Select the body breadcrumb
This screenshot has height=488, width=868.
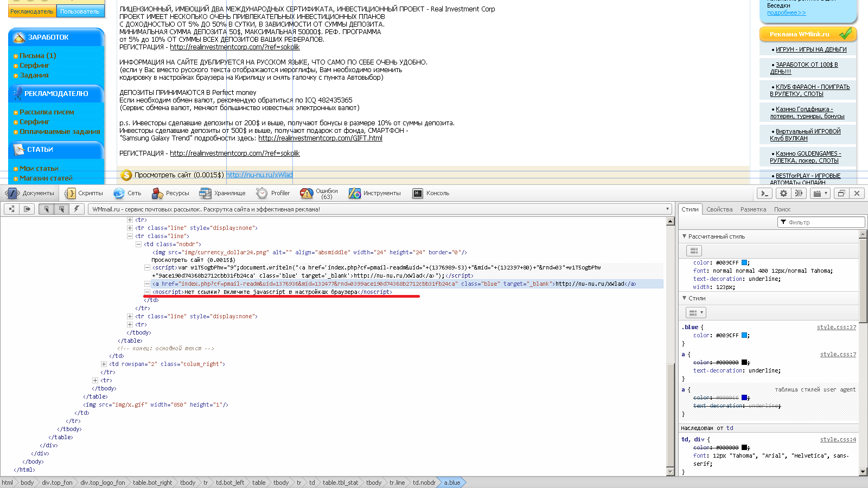click(x=27, y=483)
